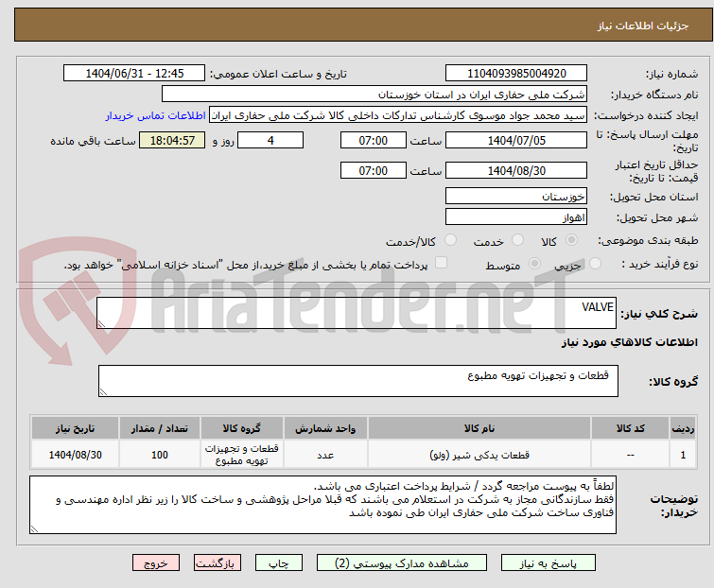714x588 pixels.
Task: Click the گروه کالا column header
Action: 242,429
